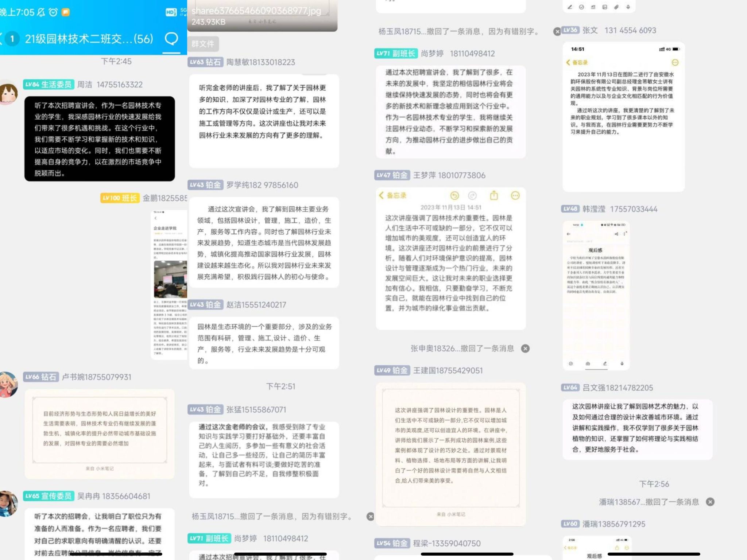Viewport: 747px width, 560px height.
Task: Open 卢书婉's avatar picture
Action: (8, 384)
